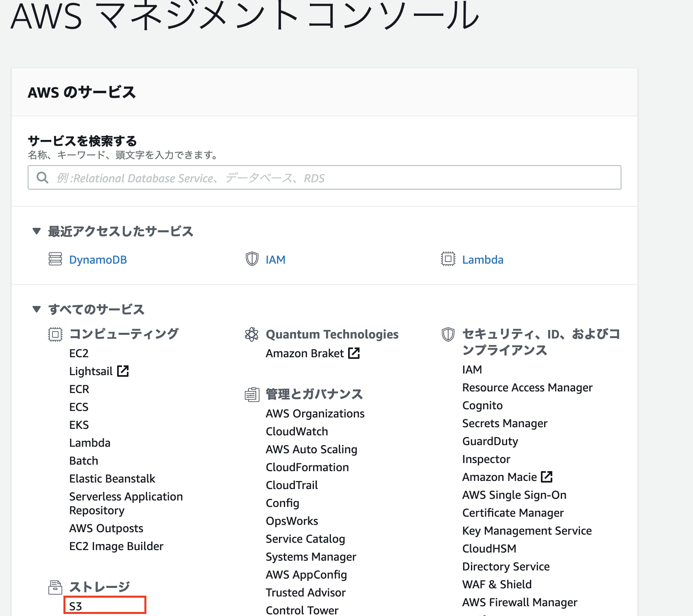Open CloudFormation service
Image resolution: width=693 pixels, height=616 pixels.
point(307,467)
